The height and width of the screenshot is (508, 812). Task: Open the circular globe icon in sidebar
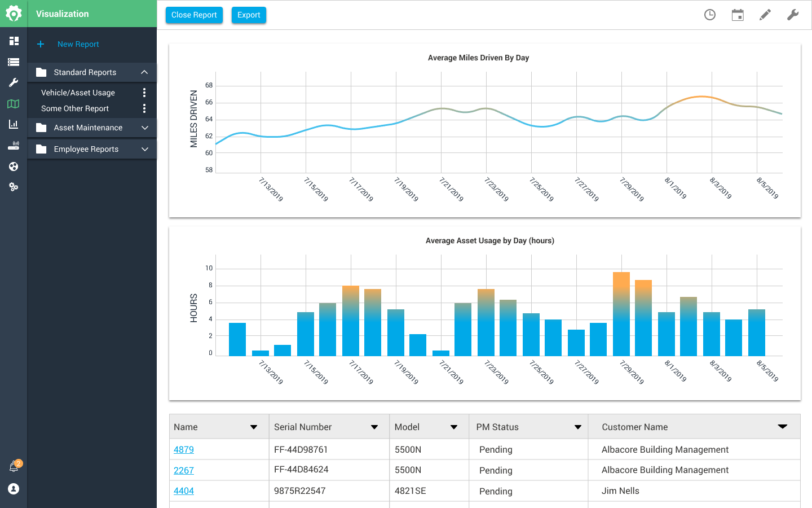[14, 167]
